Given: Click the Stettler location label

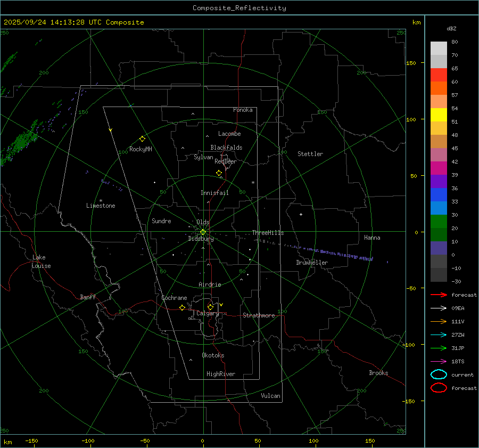Looking at the screenshot, I should point(310,154).
